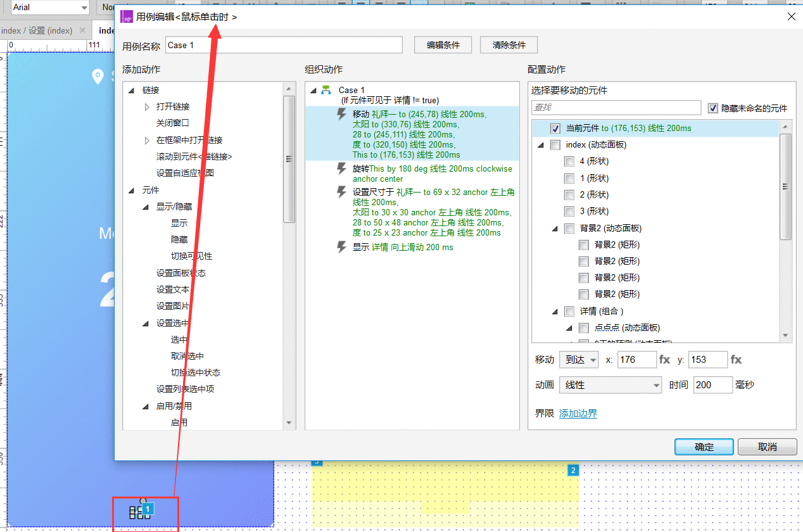Select the 切换选中状态 action

[x=196, y=372]
